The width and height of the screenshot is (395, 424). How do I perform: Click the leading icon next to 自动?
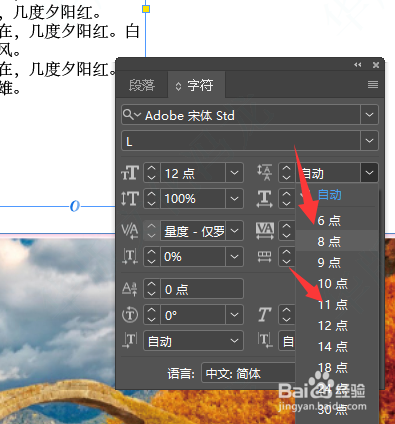(x=265, y=173)
